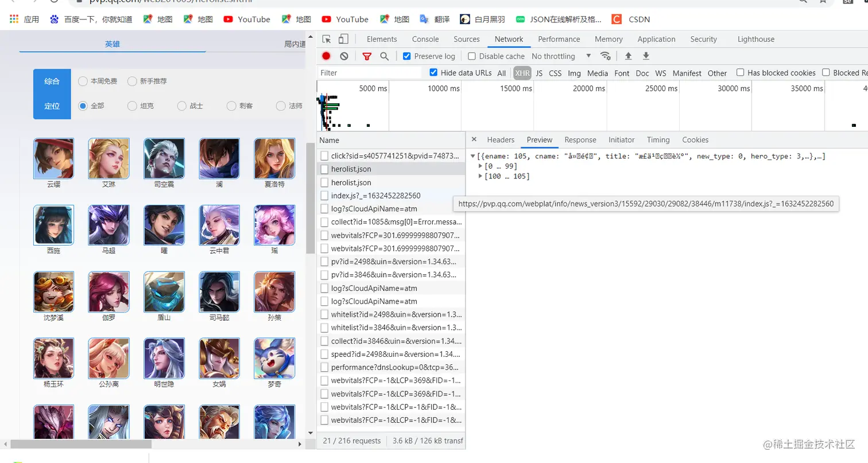Filter requests by CSS type
This screenshot has width=868, height=463.
coord(555,73)
